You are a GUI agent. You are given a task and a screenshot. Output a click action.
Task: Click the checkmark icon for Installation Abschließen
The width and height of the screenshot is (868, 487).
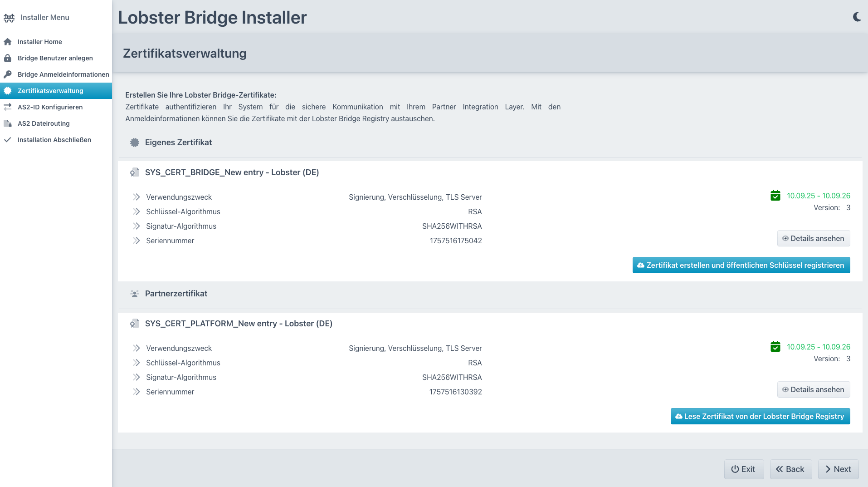tap(8, 140)
